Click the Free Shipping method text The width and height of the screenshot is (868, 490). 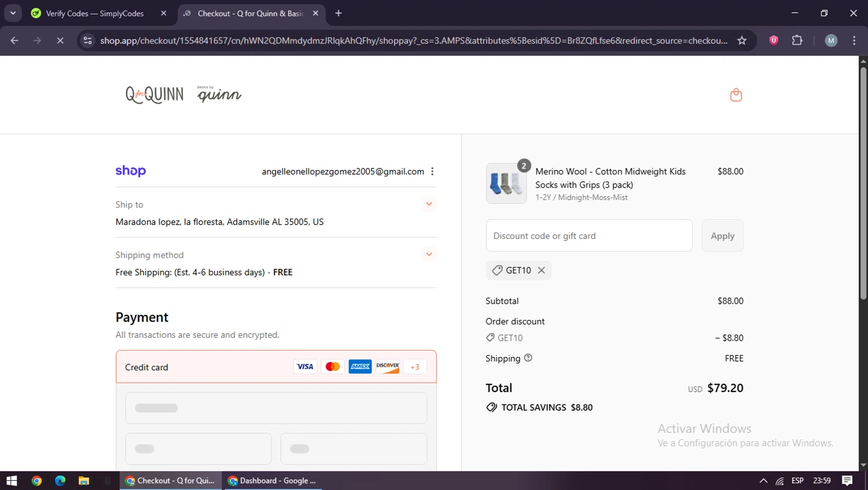pos(204,272)
